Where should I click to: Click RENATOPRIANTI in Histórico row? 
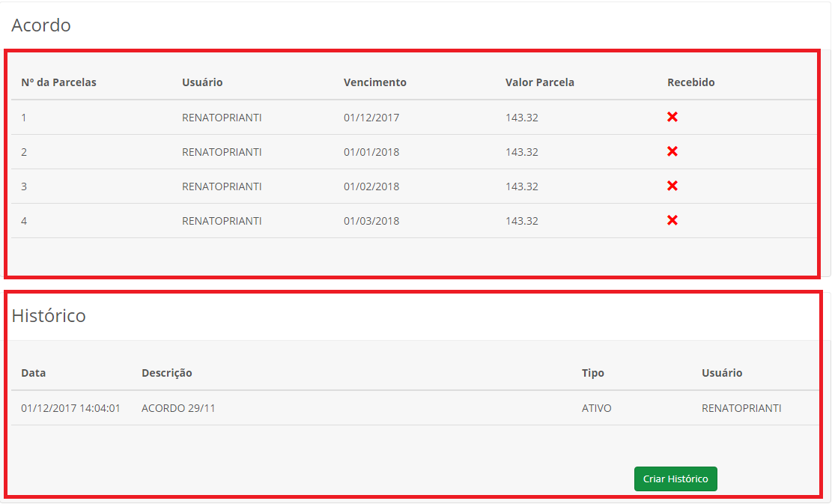[x=741, y=408]
